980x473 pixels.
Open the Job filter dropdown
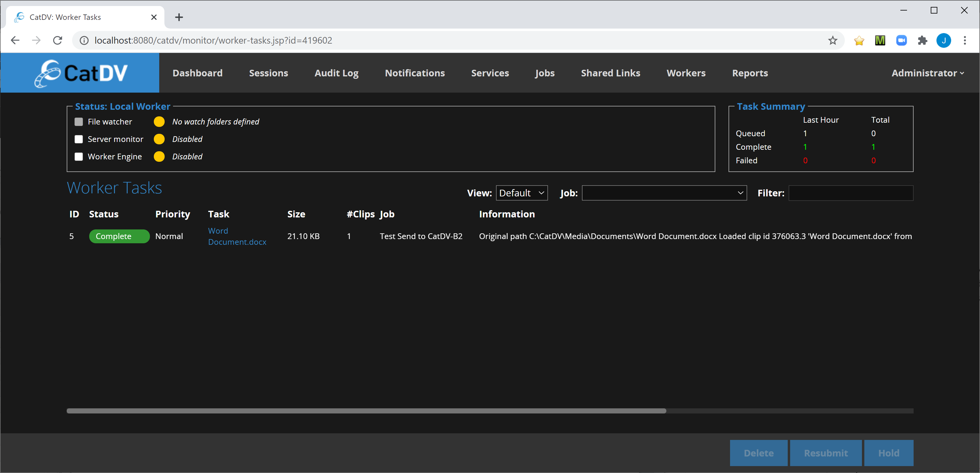coord(664,193)
